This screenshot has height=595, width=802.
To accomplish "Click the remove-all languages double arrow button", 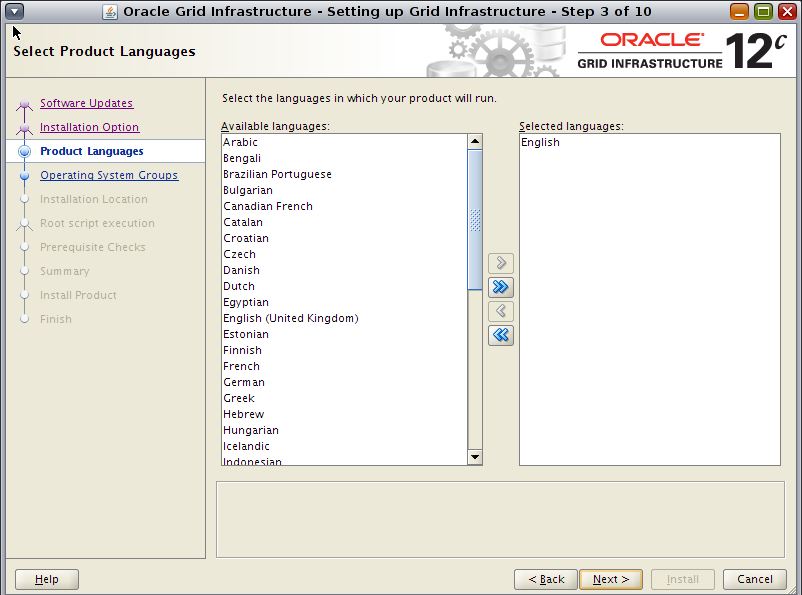I will click(501, 335).
